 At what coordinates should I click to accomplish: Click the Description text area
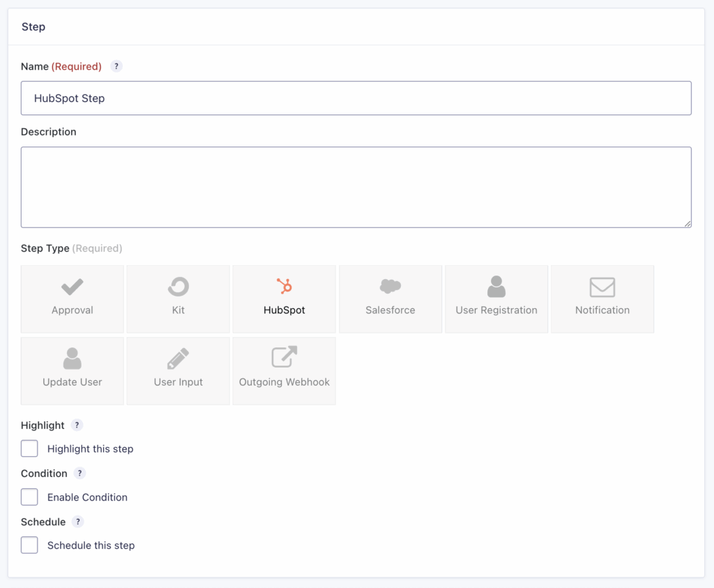point(356,187)
